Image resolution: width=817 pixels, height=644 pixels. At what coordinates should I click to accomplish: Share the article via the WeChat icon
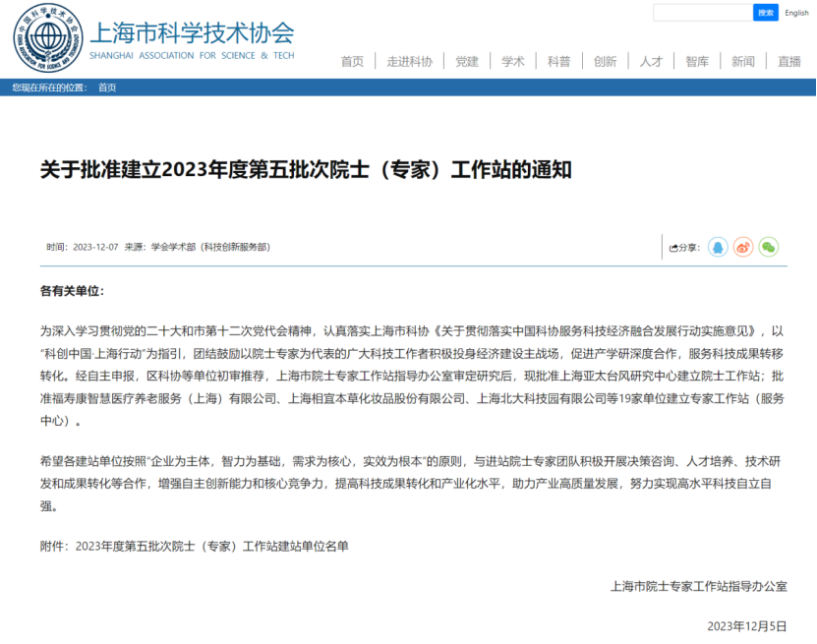coord(769,247)
